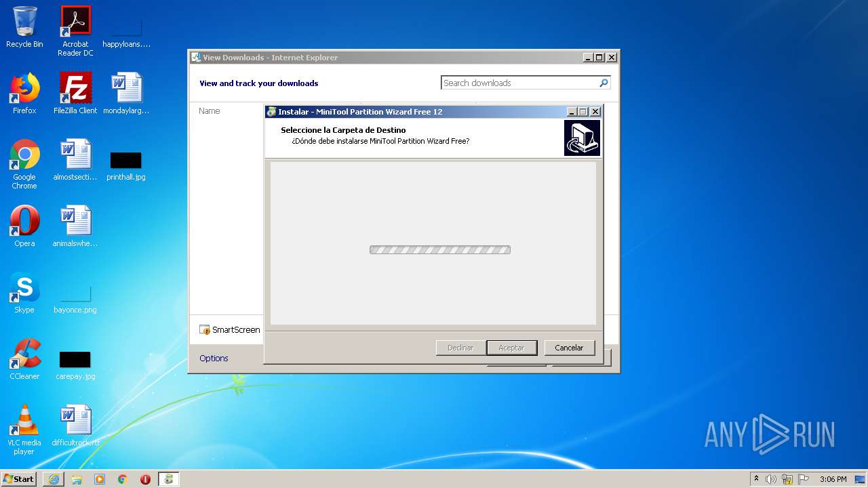
Task: Select the mondaylarg Word document
Action: [126, 94]
